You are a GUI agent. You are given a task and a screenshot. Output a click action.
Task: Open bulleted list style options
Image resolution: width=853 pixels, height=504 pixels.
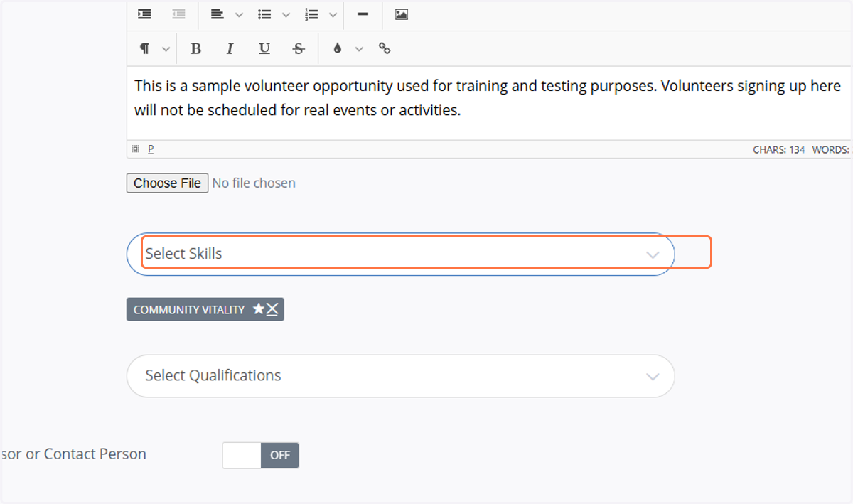[286, 14]
